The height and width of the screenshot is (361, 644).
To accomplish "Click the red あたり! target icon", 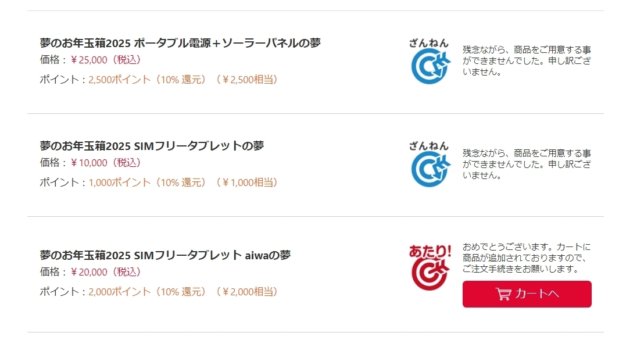I will (x=430, y=268).
